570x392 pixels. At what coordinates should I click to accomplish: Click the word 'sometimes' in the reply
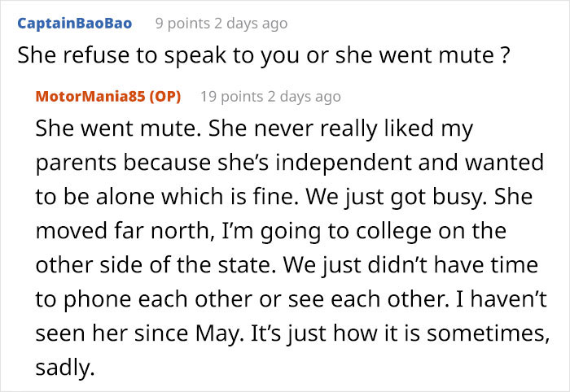pyautogui.click(x=475, y=334)
